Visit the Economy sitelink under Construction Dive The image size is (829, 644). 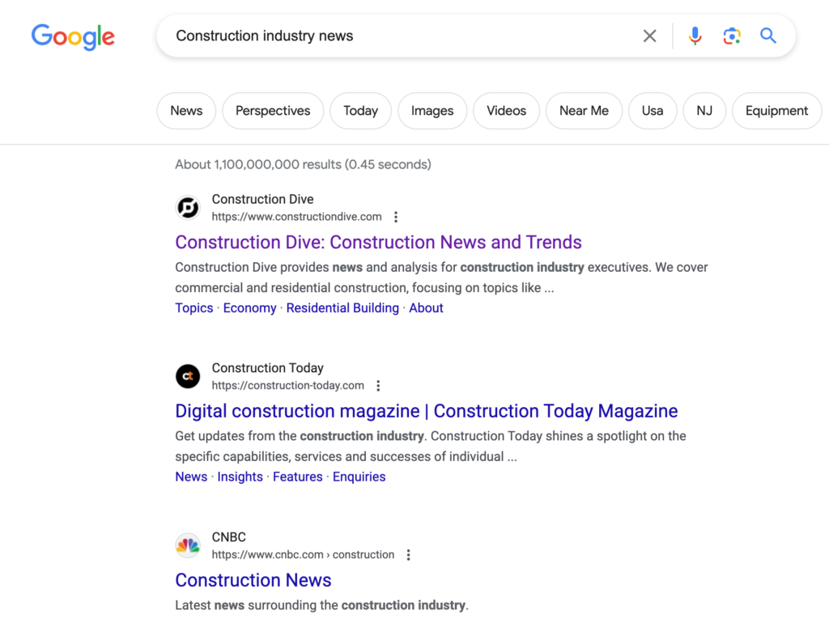pos(249,307)
